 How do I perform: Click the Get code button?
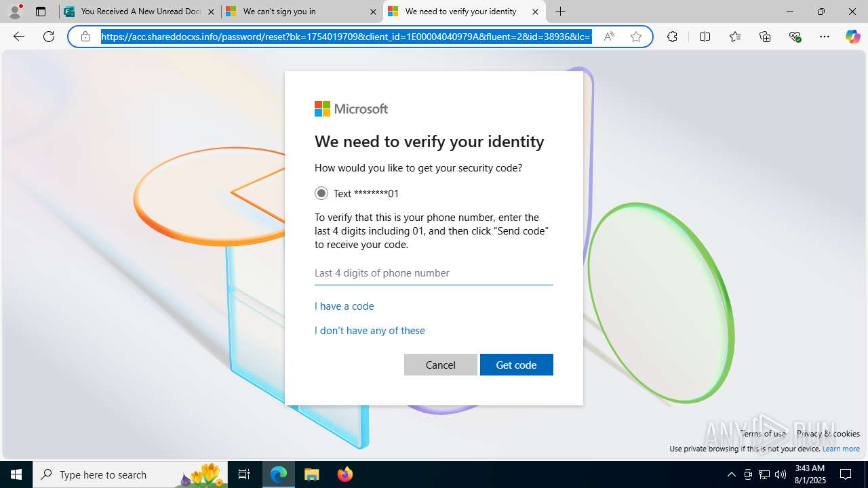click(517, 365)
